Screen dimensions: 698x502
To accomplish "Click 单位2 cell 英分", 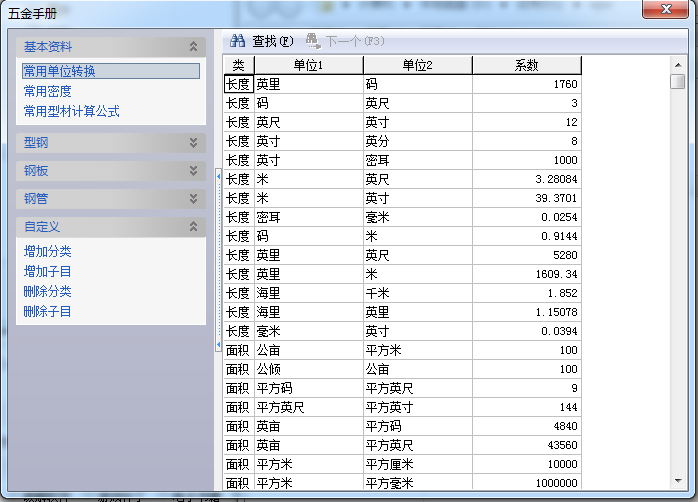I will coord(418,141).
